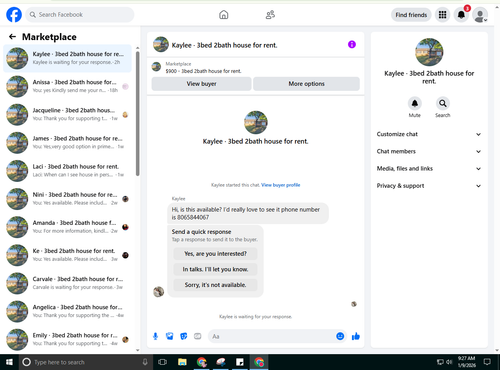Click the More options button

click(306, 84)
